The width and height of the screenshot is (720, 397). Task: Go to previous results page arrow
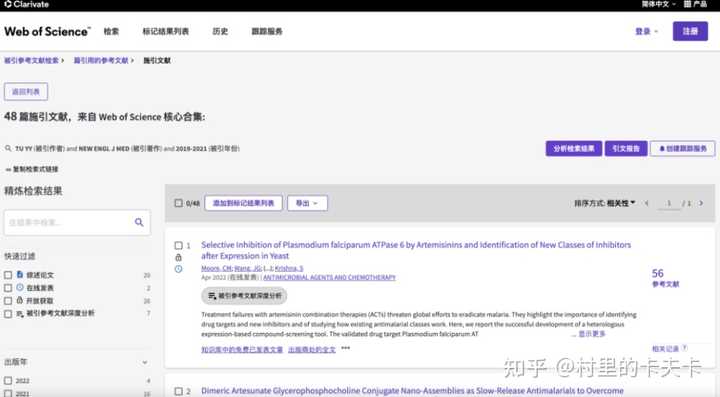[x=647, y=203]
